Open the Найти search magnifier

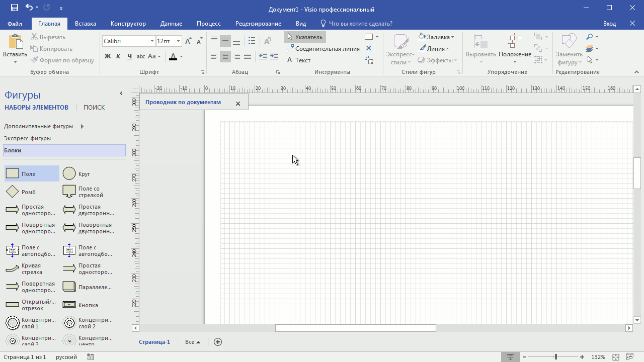590,37
